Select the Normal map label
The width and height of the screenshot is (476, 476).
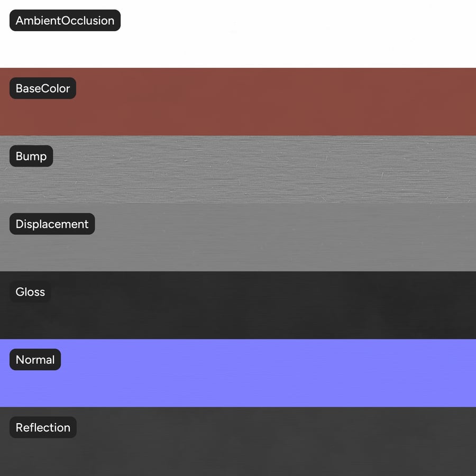pos(35,360)
